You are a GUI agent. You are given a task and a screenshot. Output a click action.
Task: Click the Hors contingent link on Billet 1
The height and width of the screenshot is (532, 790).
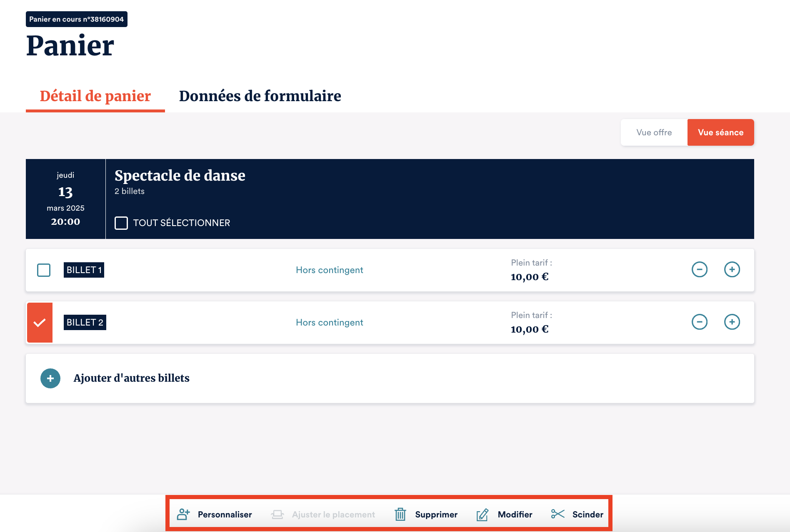click(x=329, y=270)
